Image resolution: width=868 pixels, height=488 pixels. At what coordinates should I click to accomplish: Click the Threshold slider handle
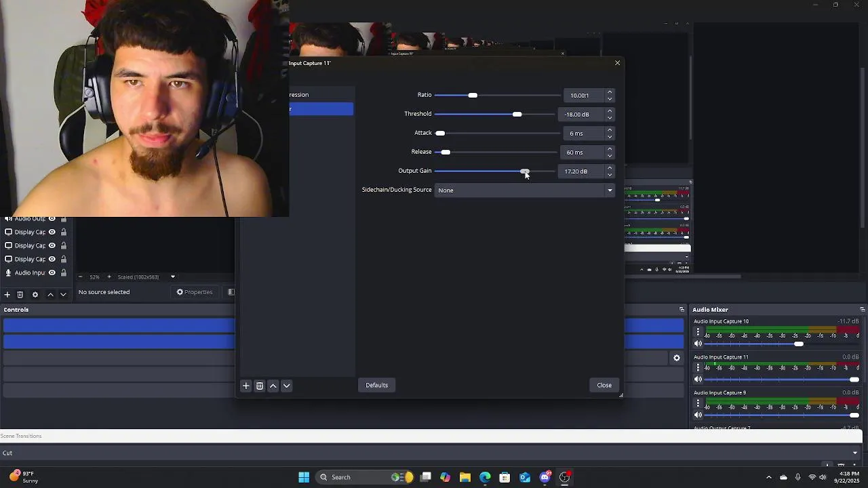click(517, 115)
